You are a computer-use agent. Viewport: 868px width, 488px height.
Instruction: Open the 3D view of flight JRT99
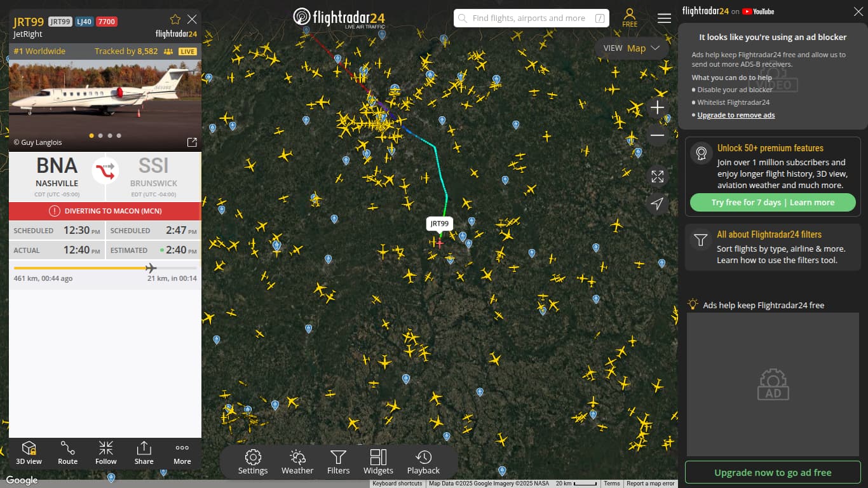[29, 453]
